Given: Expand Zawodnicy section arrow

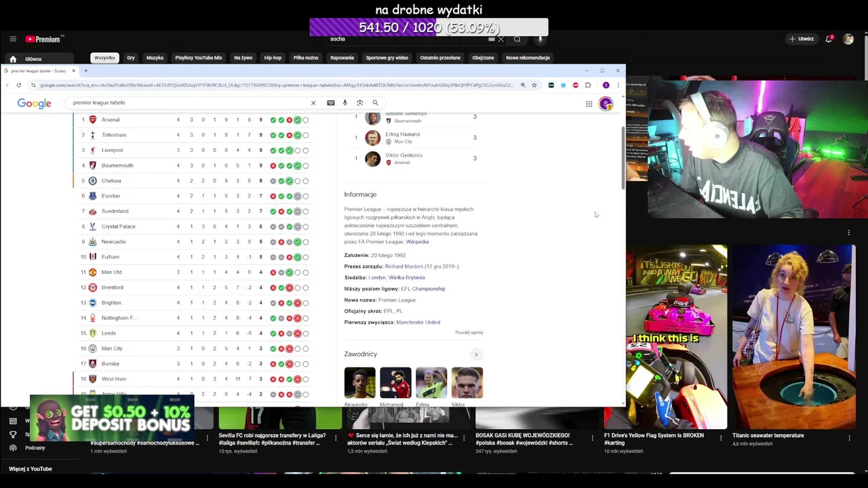Looking at the screenshot, I should pos(476,354).
